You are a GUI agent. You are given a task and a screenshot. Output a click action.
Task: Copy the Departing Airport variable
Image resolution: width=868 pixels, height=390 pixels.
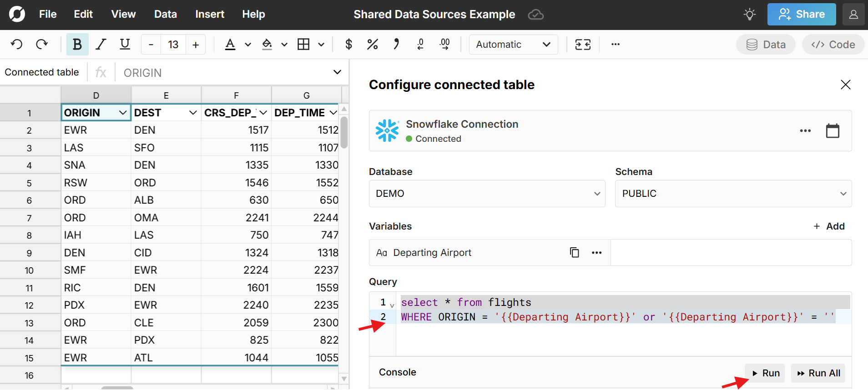click(x=575, y=253)
